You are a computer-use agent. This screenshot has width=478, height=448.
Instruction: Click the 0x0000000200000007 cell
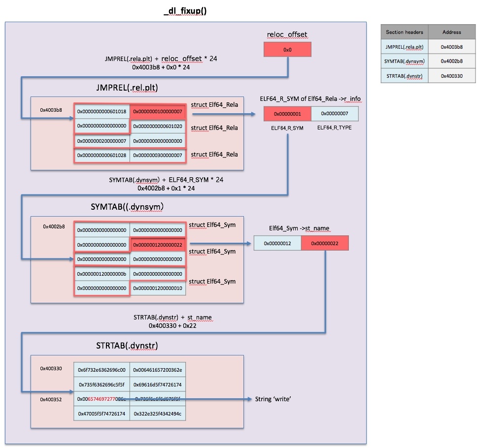point(102,141)
